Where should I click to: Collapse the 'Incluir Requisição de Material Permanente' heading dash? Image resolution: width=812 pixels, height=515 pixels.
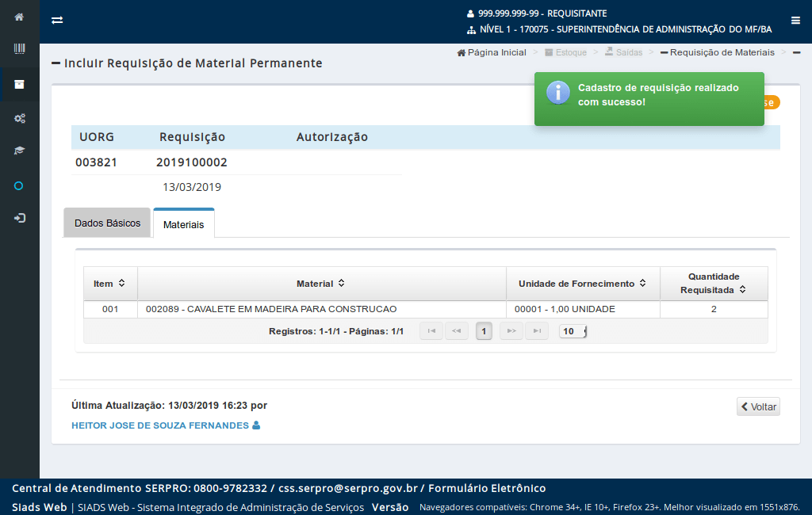[56, 63]
